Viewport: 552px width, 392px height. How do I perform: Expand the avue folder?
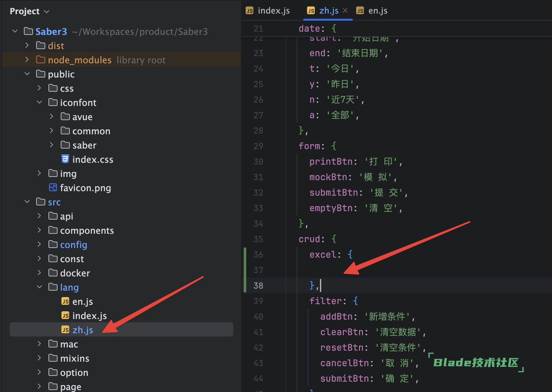click(52, 117)
